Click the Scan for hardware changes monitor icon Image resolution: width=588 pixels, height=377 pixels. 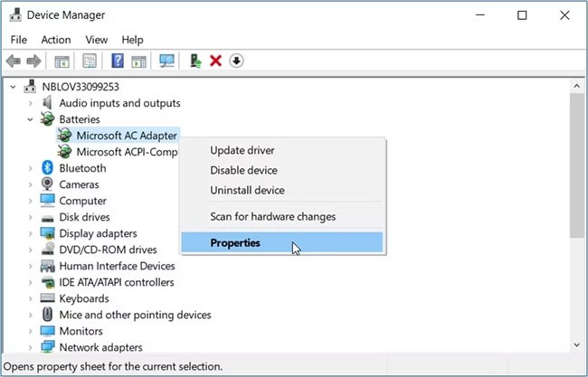(166, 61)
